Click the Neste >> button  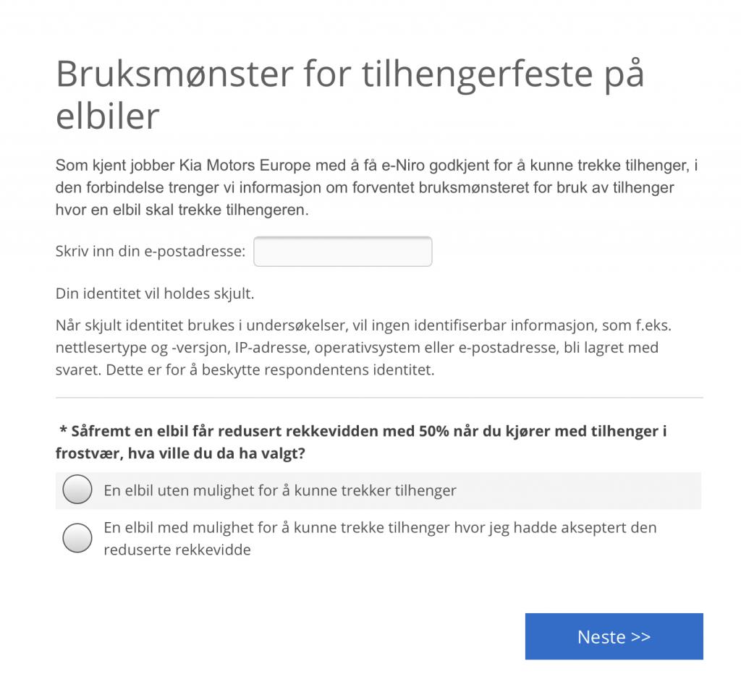614,636
